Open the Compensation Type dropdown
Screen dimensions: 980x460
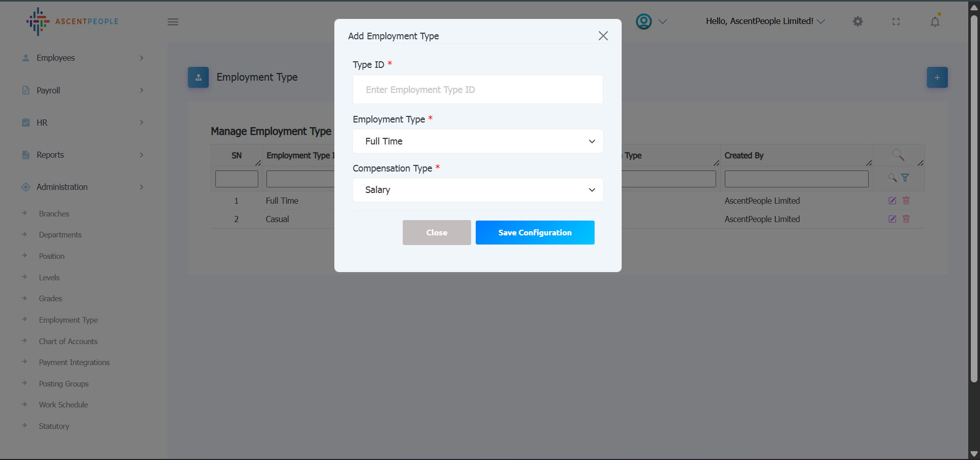click(x=478, y=190)
